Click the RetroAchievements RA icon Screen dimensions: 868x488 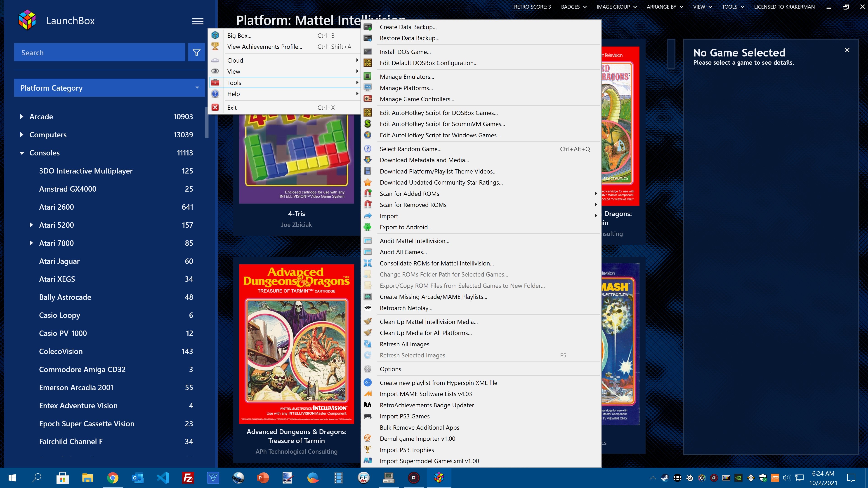click(x=368, y=405)
